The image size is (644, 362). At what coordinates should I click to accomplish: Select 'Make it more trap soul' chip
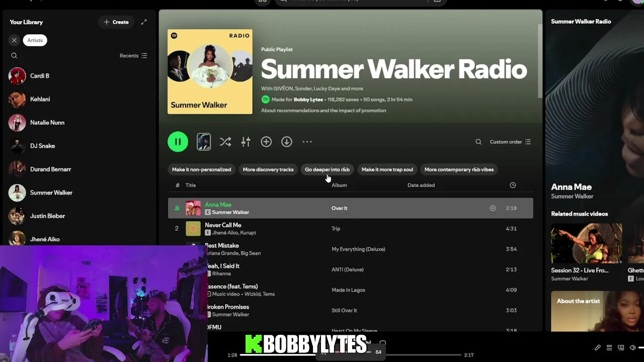387,169
